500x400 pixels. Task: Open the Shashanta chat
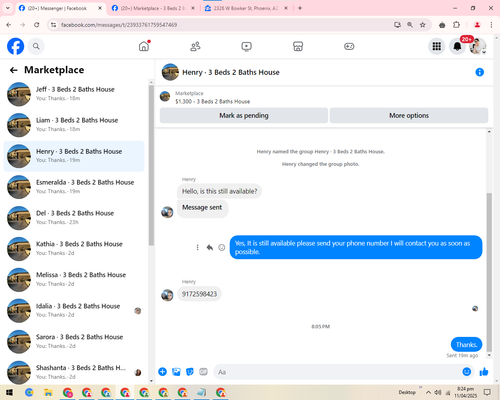pyautogui.click(x=74, y=372)
